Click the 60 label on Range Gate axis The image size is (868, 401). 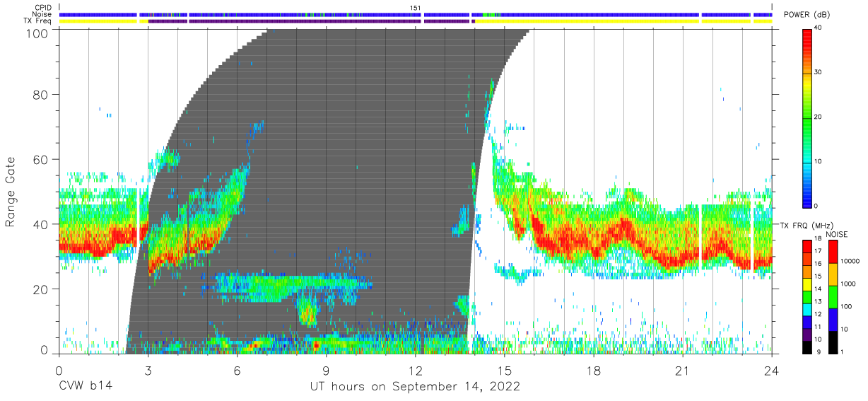(42, 160)
